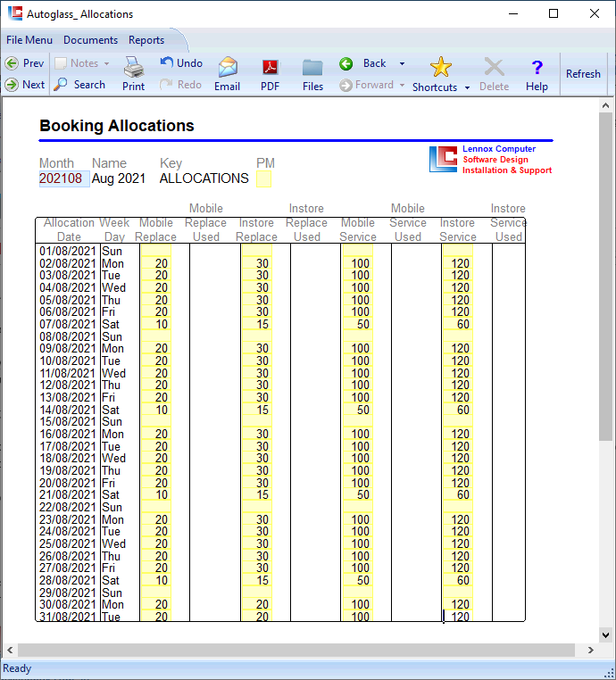
Task: Expand the Notes dropdown arrow
Action: coord(106,63)
